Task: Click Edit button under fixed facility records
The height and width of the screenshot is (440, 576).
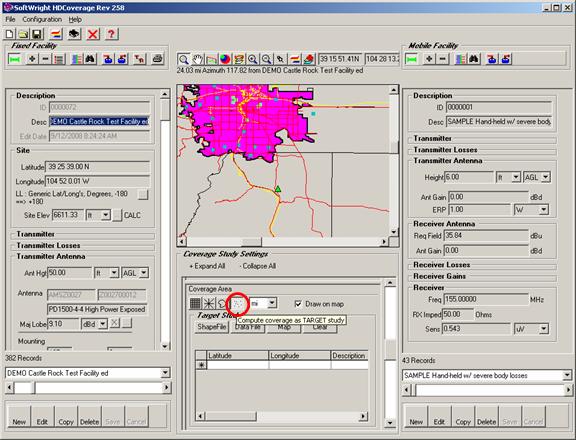Action: click(x=42, y=417)
